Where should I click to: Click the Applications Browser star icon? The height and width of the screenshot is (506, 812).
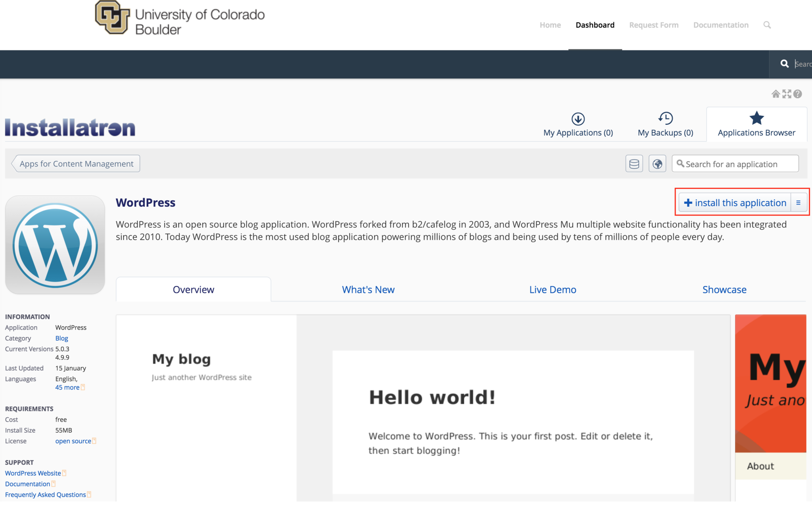[756, 119]
